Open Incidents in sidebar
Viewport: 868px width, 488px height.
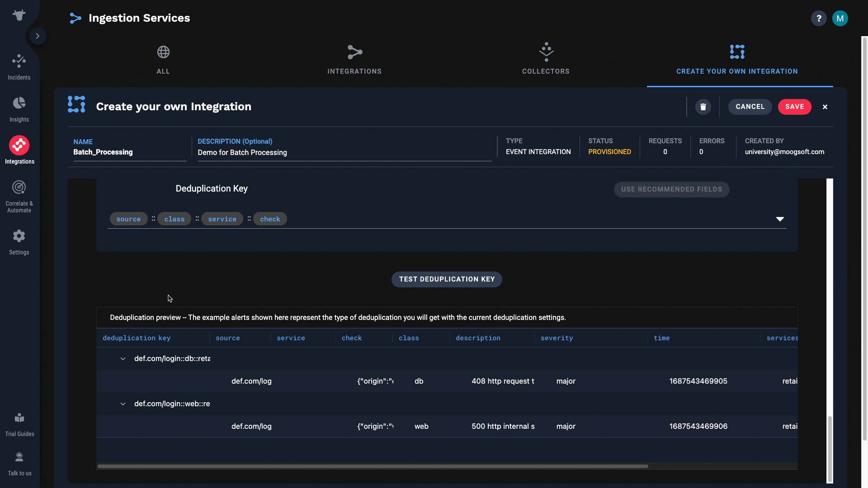pyautogui.click(x=19, y=67)
